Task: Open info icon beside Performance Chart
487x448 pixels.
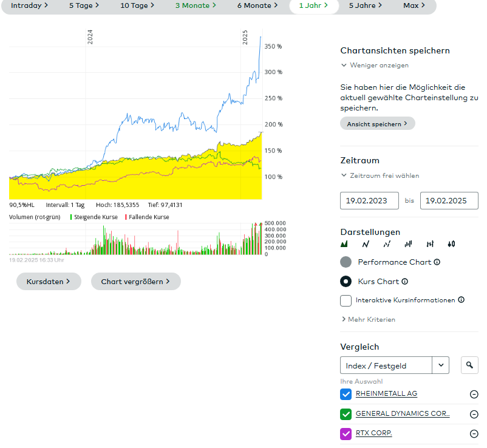Action: pos(437,262)
